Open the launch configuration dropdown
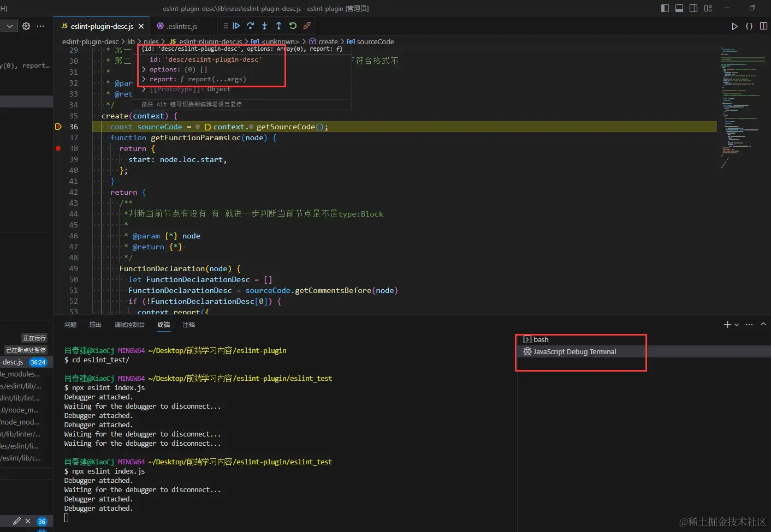The image size is (771, 532). [x=9, y=26]
